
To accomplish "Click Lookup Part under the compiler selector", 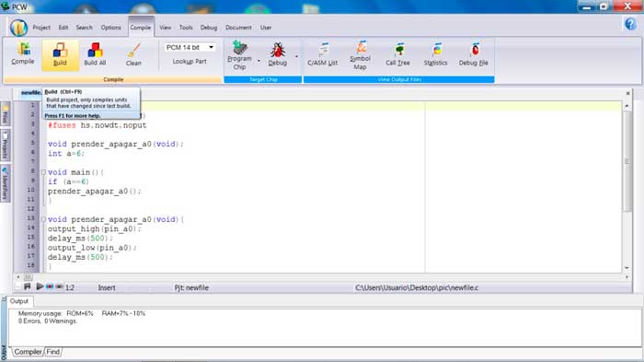I will click(x=190, y=62).
